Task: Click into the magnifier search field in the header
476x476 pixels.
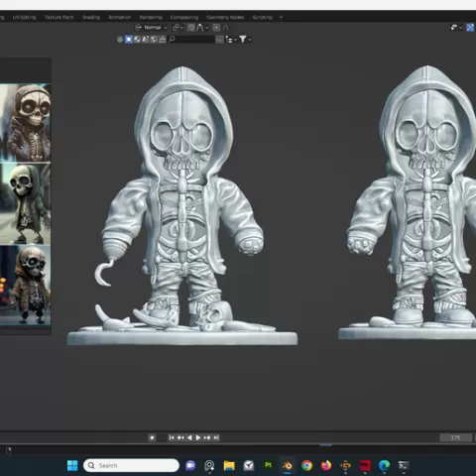Action: (x=191, y=40)
